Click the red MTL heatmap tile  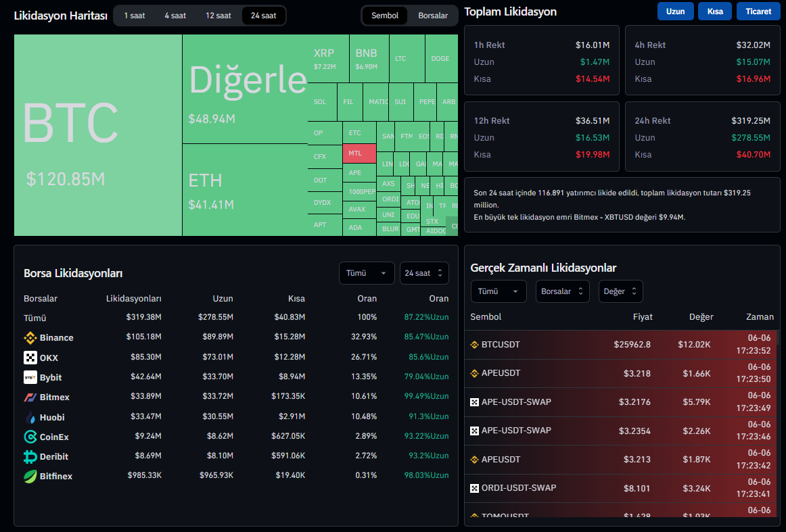(359, 153)
